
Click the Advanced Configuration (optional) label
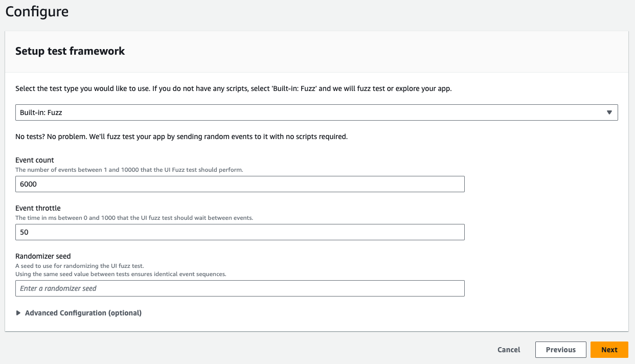(83, 312)
